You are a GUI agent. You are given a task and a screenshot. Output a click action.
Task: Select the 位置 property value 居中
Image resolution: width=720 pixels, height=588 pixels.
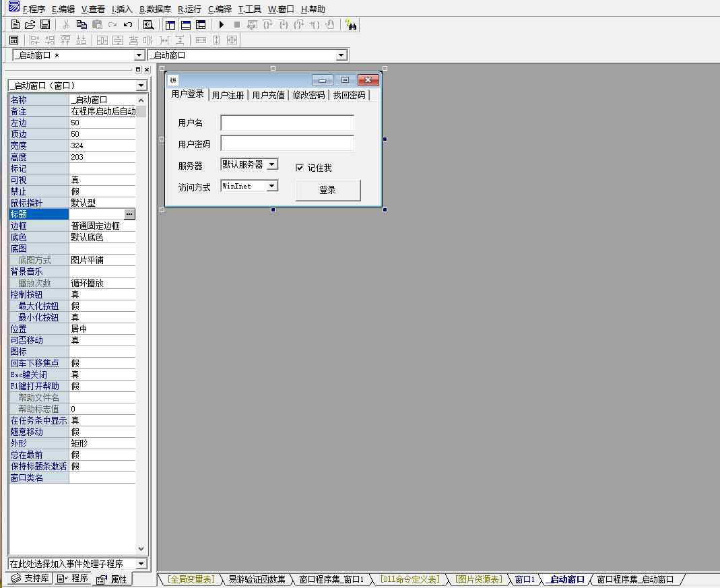pos(102,329)
